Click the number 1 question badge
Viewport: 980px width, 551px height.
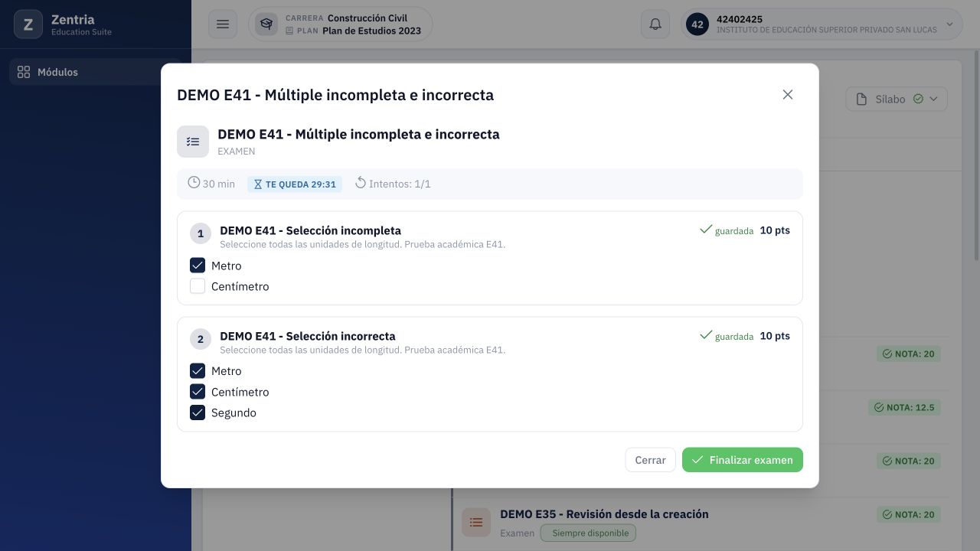pyautogui.click(x=201, y=234)
